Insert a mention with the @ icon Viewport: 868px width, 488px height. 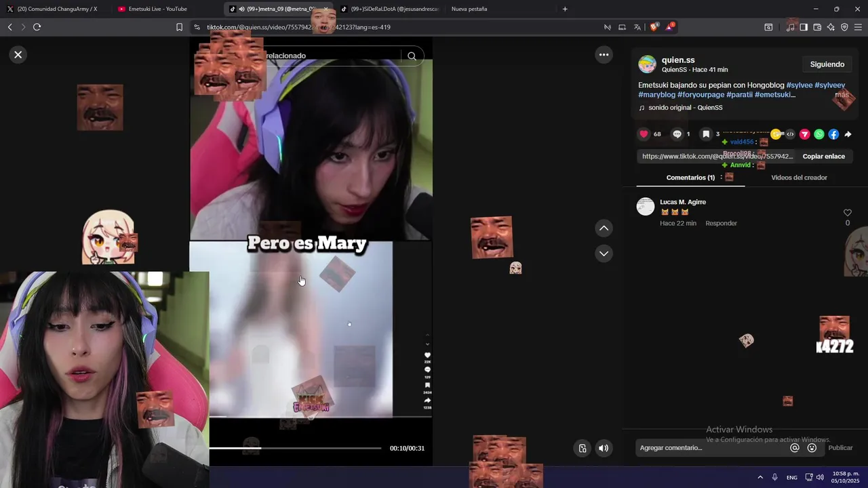click(795, 448)
